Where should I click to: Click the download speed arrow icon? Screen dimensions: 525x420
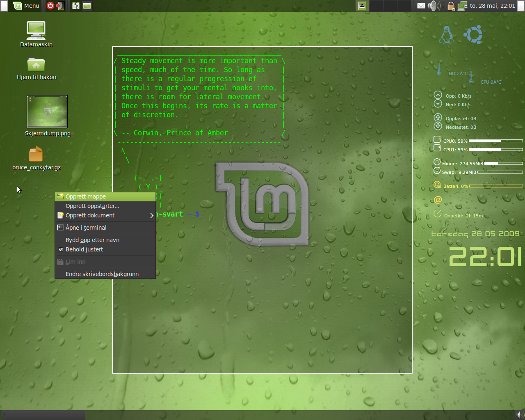(438, 103)
